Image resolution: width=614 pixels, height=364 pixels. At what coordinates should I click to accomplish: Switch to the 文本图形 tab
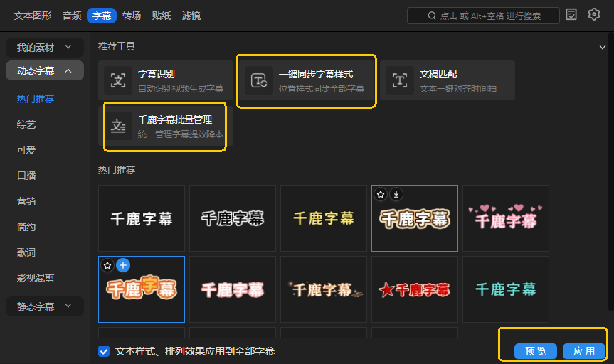click(x=33, y=16)
